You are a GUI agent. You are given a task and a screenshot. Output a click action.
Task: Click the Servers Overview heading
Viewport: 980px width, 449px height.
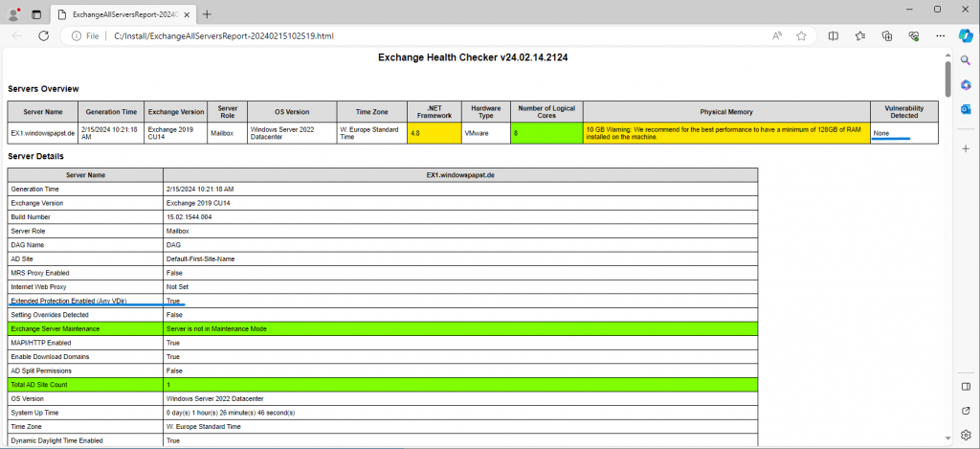point(43,89)
